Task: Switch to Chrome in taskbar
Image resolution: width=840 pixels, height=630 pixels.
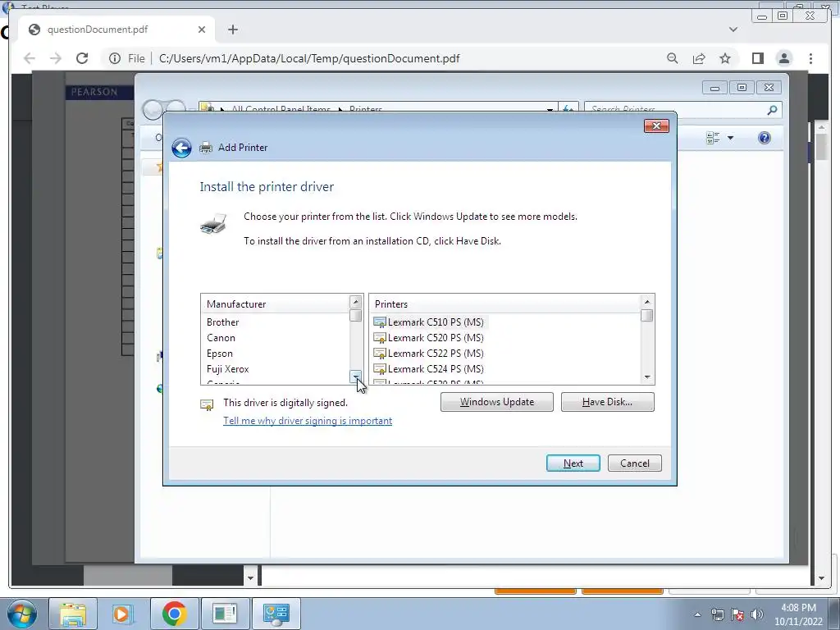Action: (174, 614)
